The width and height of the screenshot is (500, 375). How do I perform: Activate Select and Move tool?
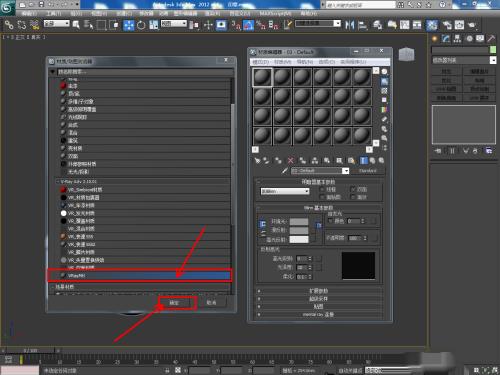pos(129,25)
